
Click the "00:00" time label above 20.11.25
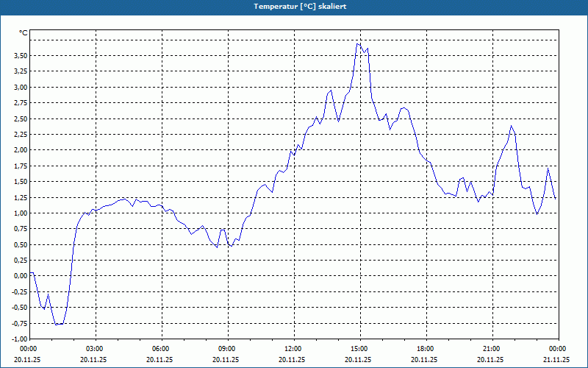(28, 349)
